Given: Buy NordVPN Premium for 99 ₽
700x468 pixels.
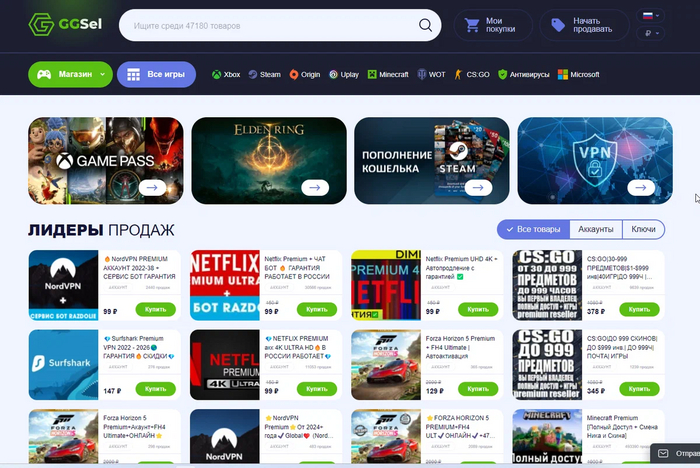Looking at the screenshot, I should [x=155, y=309].
